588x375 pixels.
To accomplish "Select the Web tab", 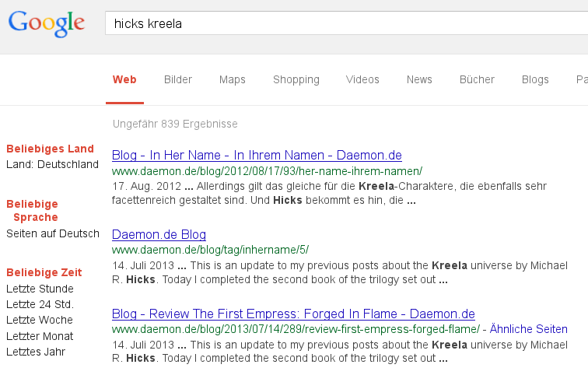I will (124, 79).
